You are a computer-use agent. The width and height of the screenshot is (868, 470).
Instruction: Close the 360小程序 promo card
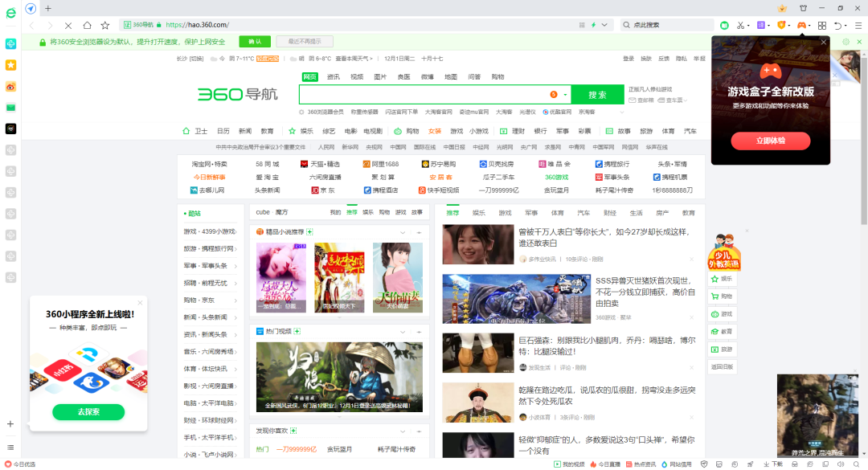click(x=140, y=303)
